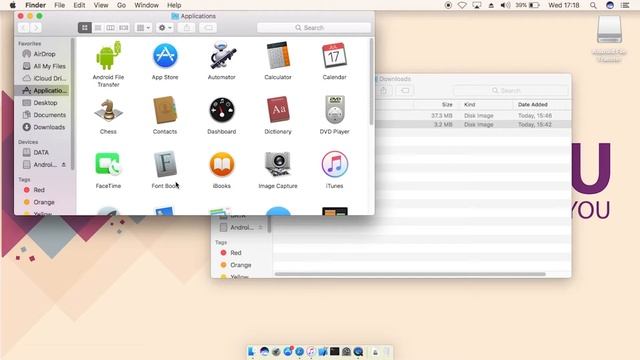Open the Go menu
The height and width of the screenshot is (360, 640).
(x=121, y=5)
